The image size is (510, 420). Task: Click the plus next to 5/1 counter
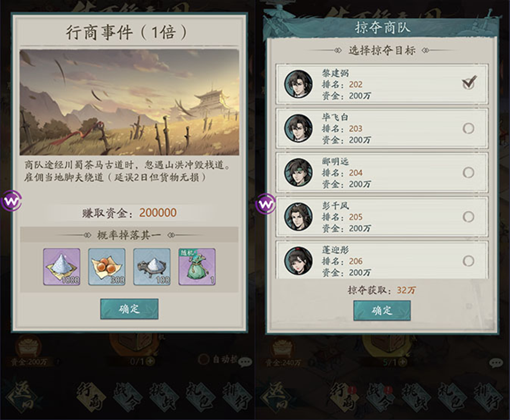point(403,362)
